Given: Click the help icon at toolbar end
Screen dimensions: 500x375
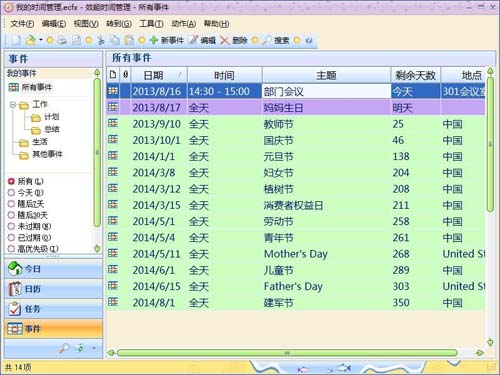Looking at the screenshot, I should point(309,40).
